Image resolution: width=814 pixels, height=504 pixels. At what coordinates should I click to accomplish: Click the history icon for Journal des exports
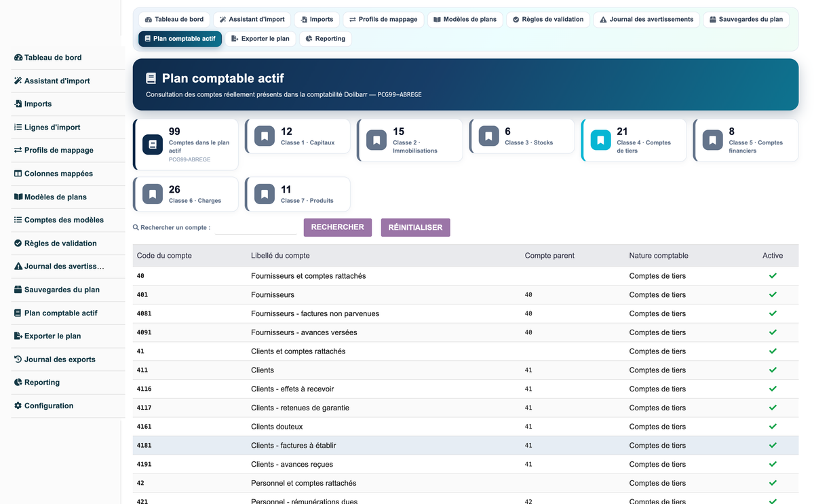[x=18, y=359]
